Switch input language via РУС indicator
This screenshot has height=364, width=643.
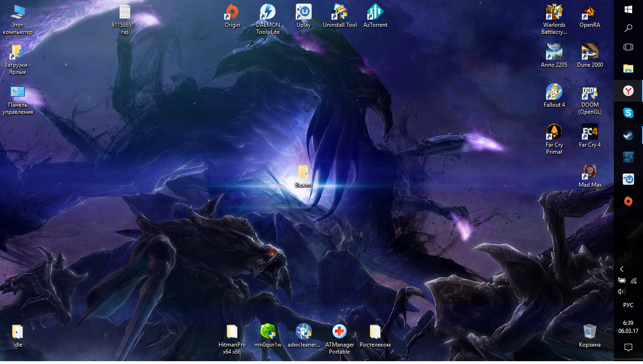point(628,305)
